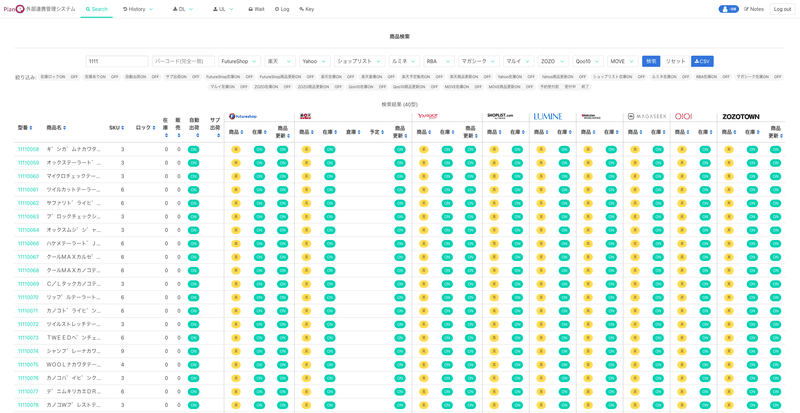The height and width of the screenshot is (413, 800).
Task: Open the Notes link in header
Action: [x=754, y=9]
